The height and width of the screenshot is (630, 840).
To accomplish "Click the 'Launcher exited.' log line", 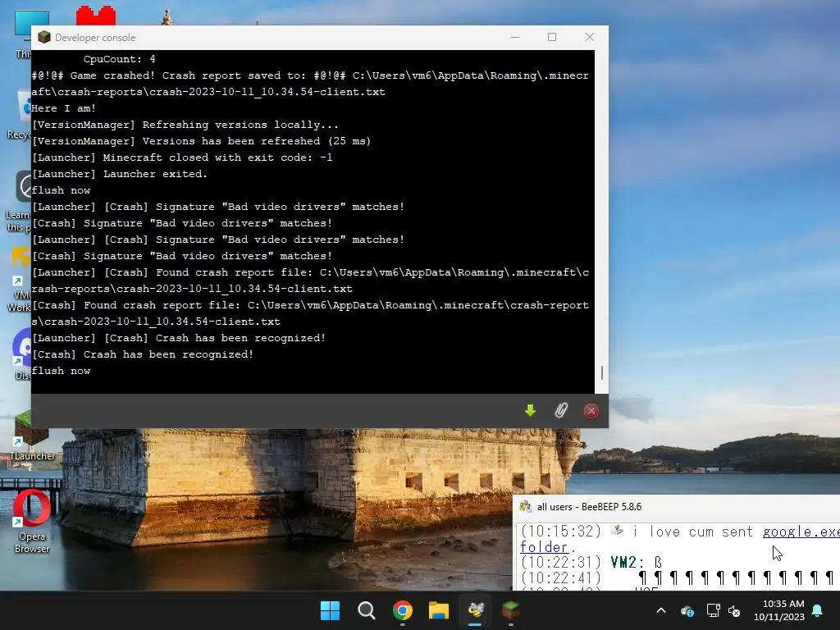I will tap(120, 174).
